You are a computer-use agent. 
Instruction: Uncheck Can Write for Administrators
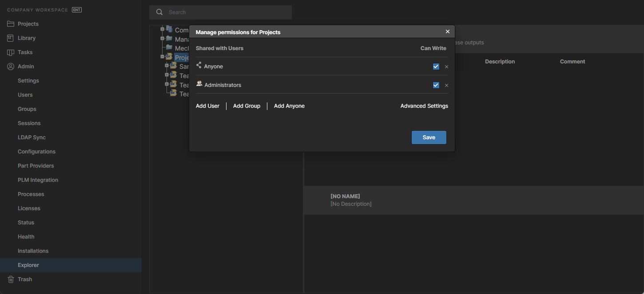(x=436, y=85)
